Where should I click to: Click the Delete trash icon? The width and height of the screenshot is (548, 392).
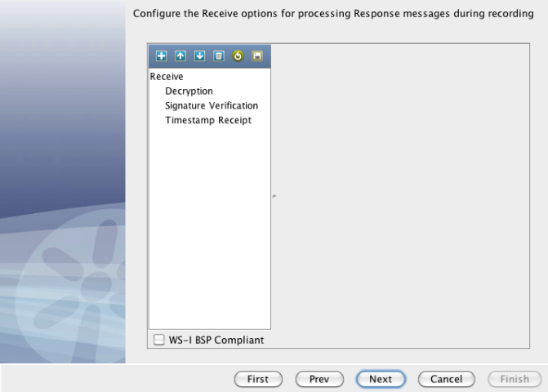tap(219, 56)
